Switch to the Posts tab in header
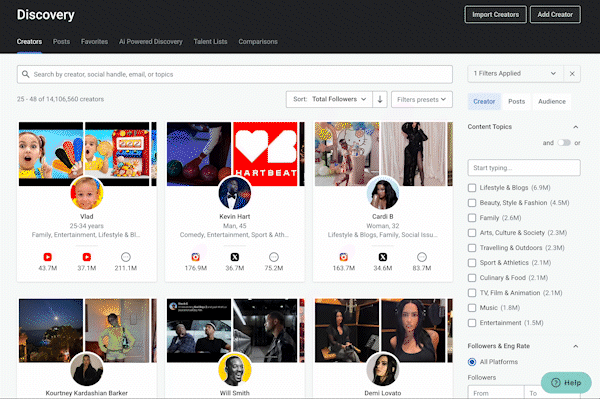The image size is (600, 400). tap(61, 42)
